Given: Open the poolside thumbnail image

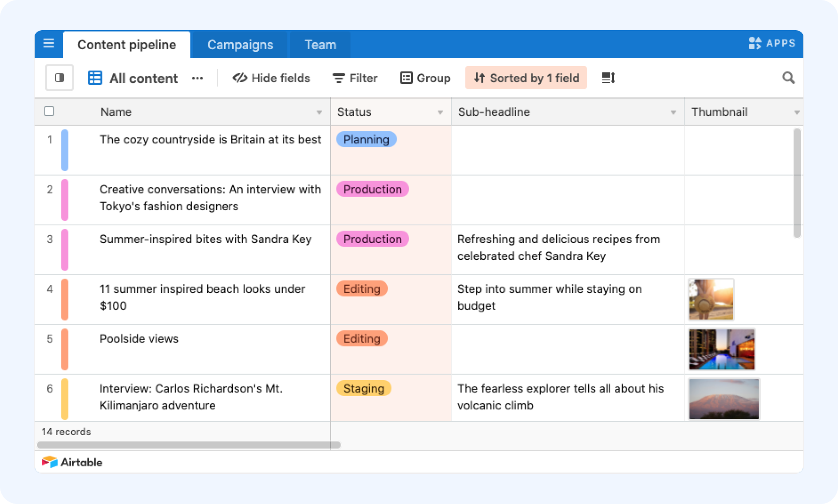Looking at the screenshot, I should point(722,349).
